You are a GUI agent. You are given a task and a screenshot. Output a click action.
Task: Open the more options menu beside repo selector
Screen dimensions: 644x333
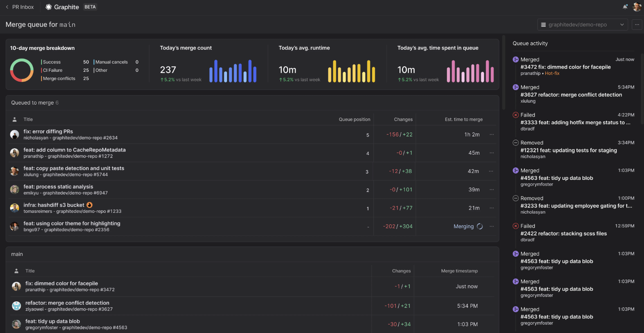point(637,25)
